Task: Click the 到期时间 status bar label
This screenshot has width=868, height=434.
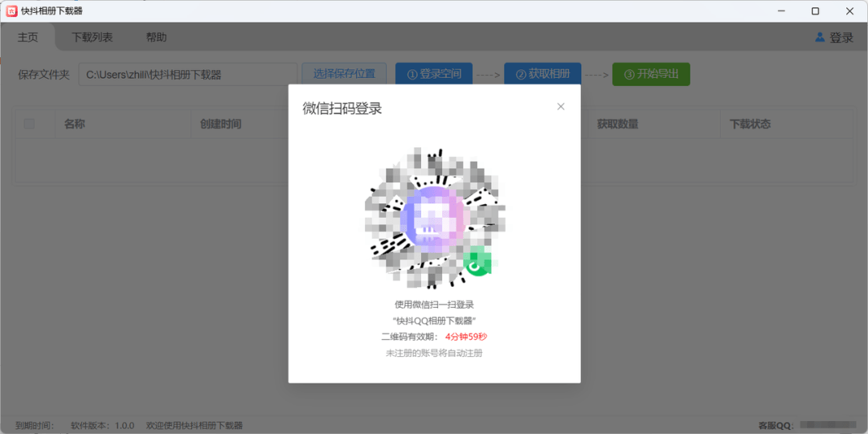Action: pyautogui.click(x=35, y=425)
